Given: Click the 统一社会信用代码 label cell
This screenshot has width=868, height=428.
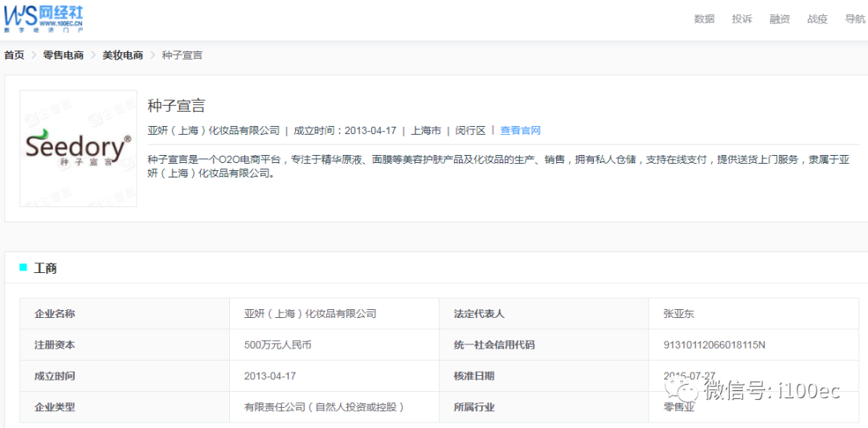Looking at the screenshot, I should (543, 345).
